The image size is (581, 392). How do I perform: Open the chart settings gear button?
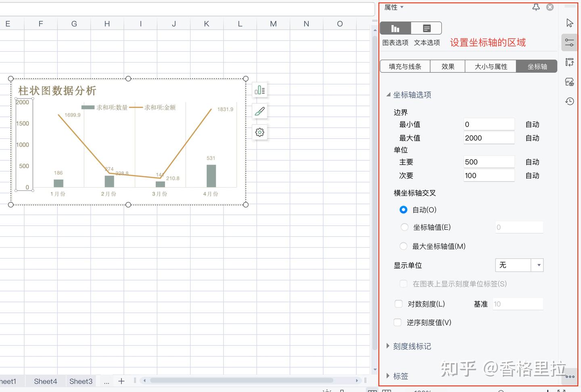point(260,132)
